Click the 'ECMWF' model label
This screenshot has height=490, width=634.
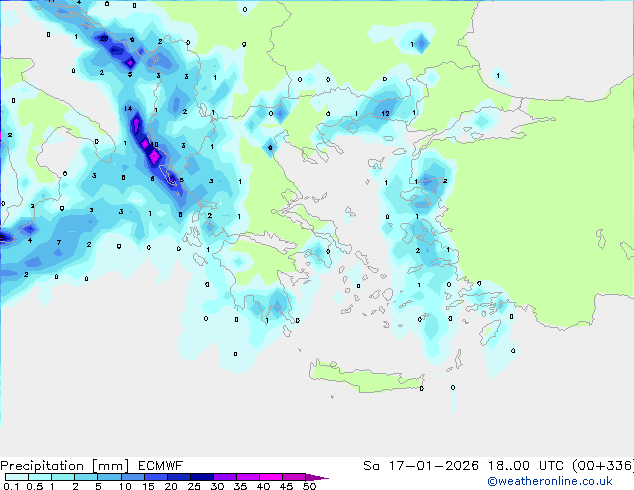point(161,466)
